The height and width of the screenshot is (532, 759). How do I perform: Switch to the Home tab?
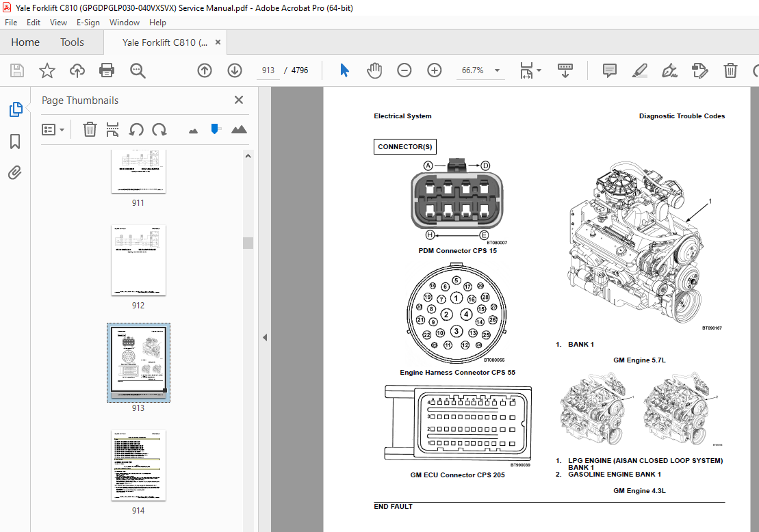pos(25,42)
